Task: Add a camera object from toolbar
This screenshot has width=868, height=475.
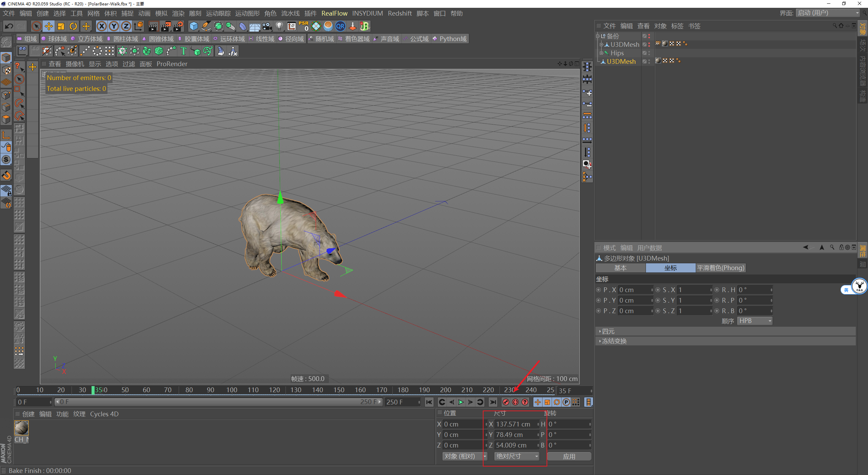Action: click(267, 26)
